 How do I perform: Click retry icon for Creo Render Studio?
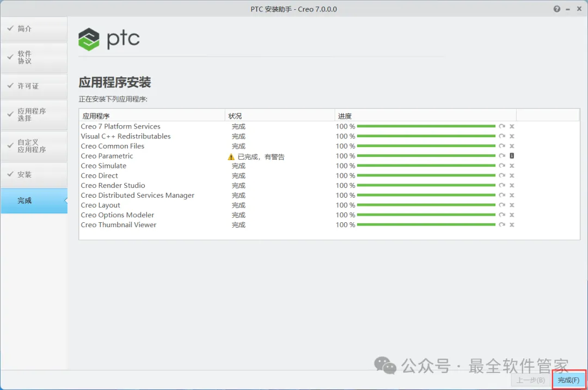pos(502,185)
